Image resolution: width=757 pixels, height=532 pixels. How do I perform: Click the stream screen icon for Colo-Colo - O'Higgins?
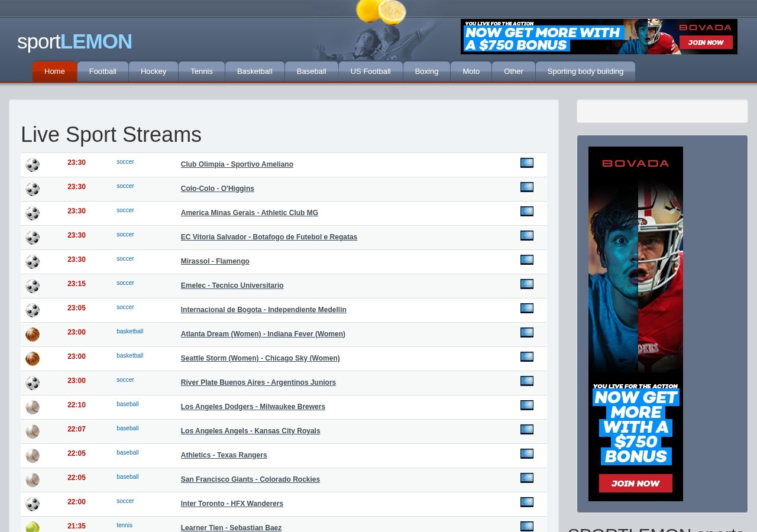[x=527, y=187]
